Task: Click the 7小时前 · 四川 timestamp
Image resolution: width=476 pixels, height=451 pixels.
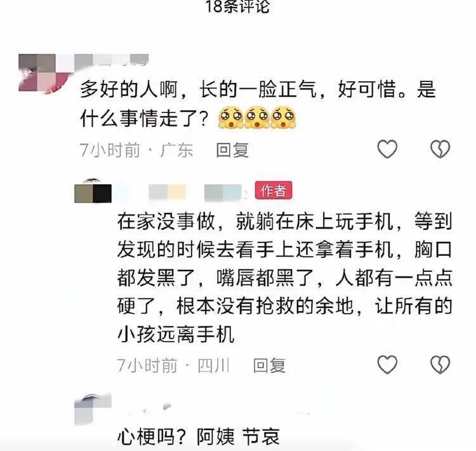Action: (173, 365)
